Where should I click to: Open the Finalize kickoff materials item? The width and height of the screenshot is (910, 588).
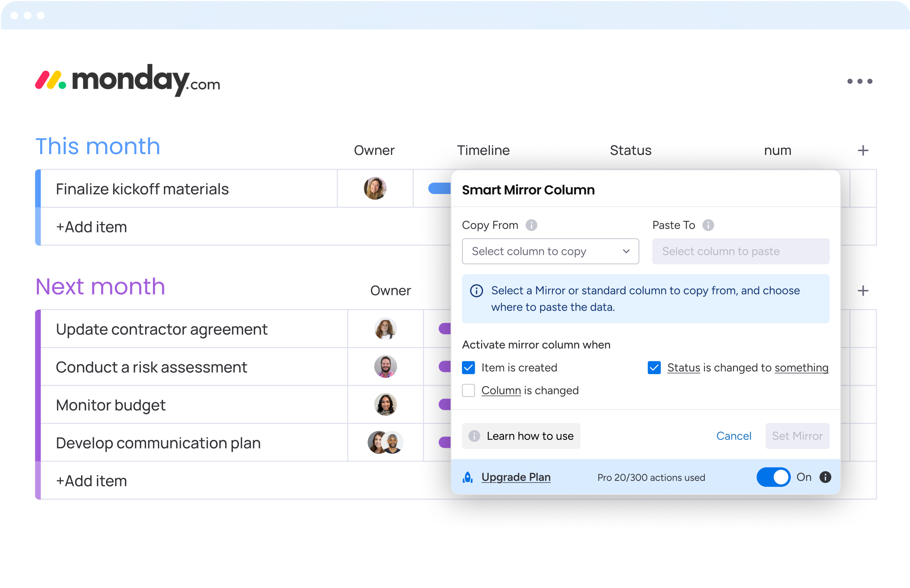tap(142, 189)
